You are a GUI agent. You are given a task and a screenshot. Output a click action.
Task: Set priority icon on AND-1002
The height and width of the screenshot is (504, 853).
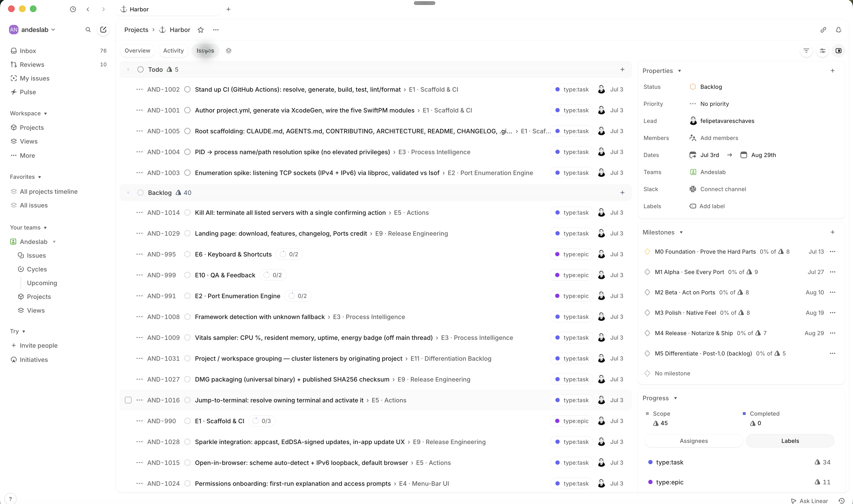click(139, 89)
